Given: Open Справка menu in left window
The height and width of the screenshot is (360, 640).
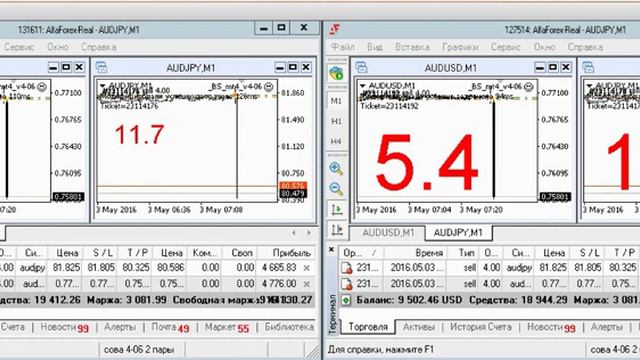Looking at the screenshot, I should pos(99,47).
